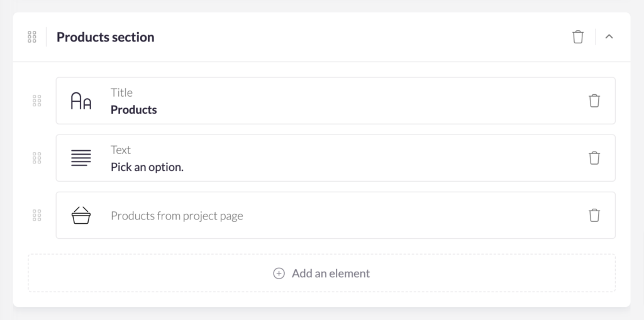The width and height of the screenshot is (644, 320).
Task: Add an element to the section
Action: point(330,273)
